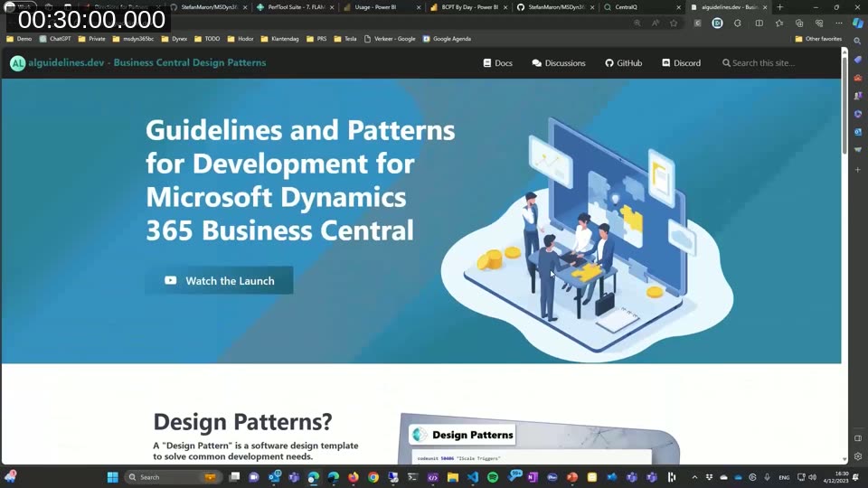Viewport: 868px width, 488px height.
Task: Open File Explorer from the taskbar
Action: click(x=453, y=477)
